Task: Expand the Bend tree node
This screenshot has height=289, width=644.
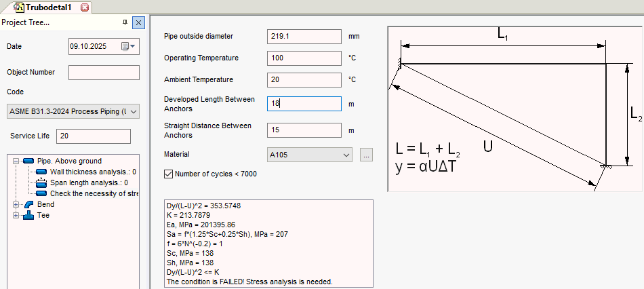Action: (16, 204)
